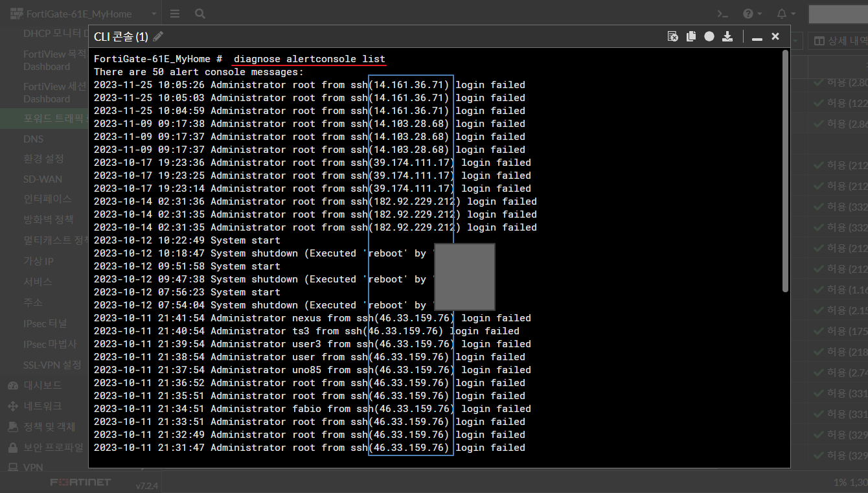Viewport: 868px width, 493px height.
Task: Click the '허용 (122' row behind console
Action: pos(840,103)
